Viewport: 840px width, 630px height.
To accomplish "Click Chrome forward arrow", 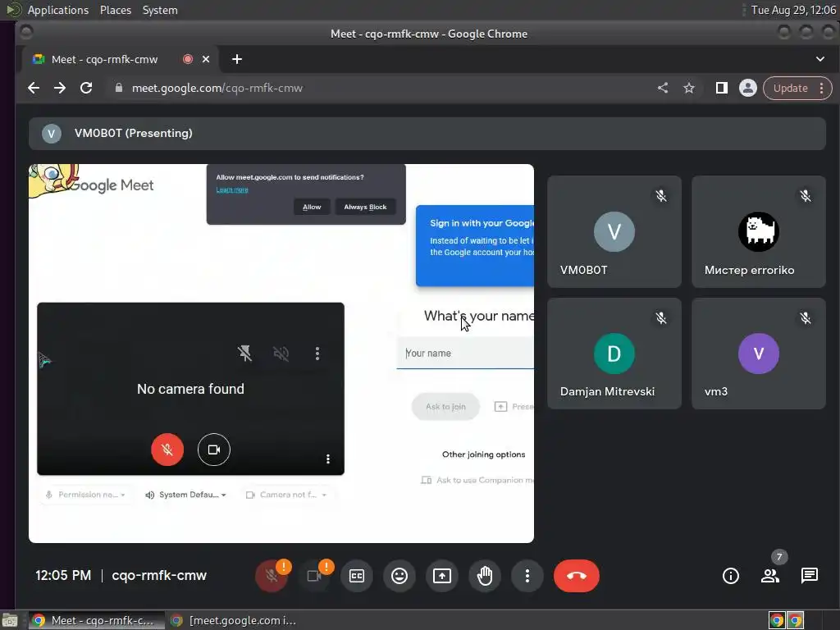I will click(60, 88).
